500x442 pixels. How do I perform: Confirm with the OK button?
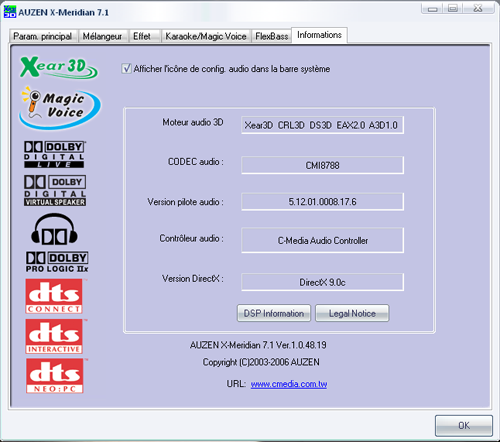point(464,425)
